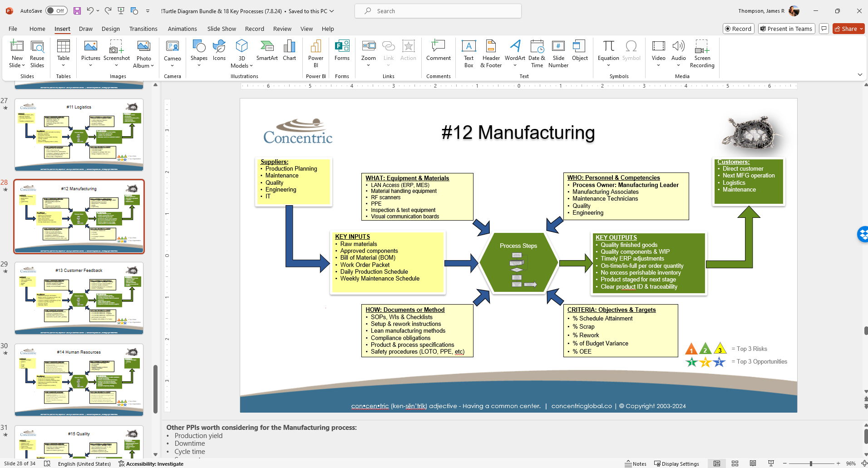Toggle Notes pane in the status bar

pos(636,463)
